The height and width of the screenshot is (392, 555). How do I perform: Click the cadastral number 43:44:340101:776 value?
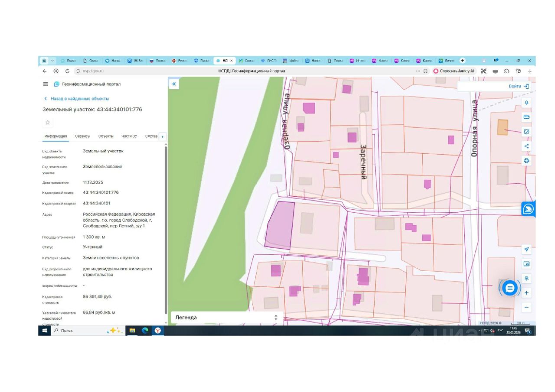coord(101,192)
